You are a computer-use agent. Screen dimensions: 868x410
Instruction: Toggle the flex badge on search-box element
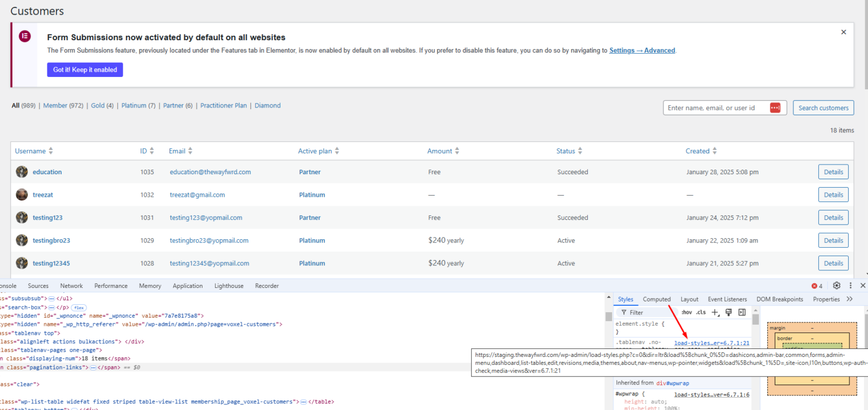tap(78, 307)
